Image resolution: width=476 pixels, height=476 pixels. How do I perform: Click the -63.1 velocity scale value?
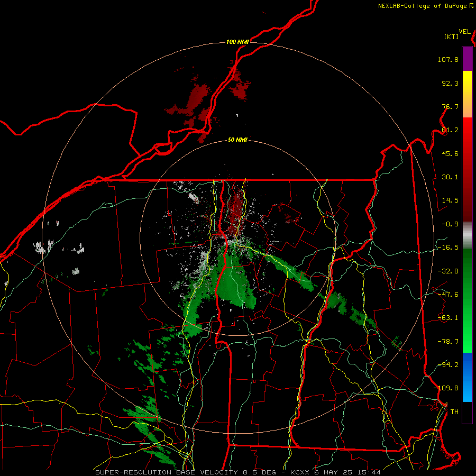tap(448, 318)
